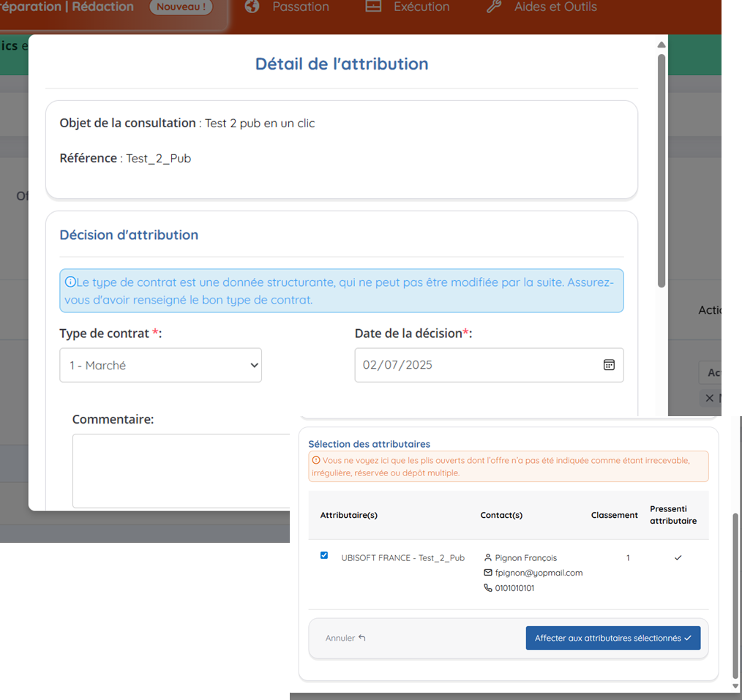Click Affecter aux attributaires sélectionnés
The image size is (742, 700).
[x=612, y=638]
